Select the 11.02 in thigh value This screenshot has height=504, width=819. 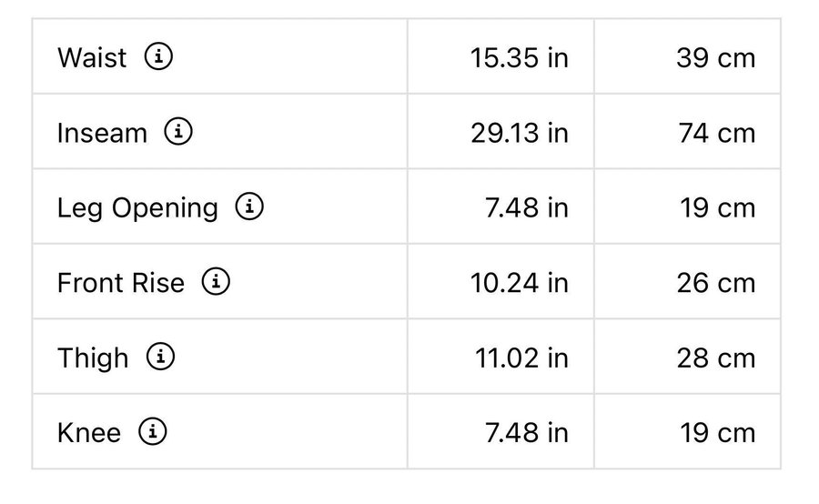[x=521, y=358]
